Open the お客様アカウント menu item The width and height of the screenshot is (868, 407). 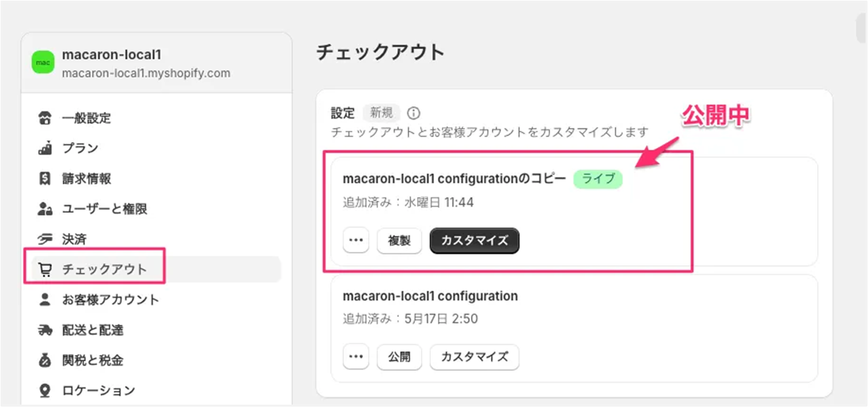(111, 299)
